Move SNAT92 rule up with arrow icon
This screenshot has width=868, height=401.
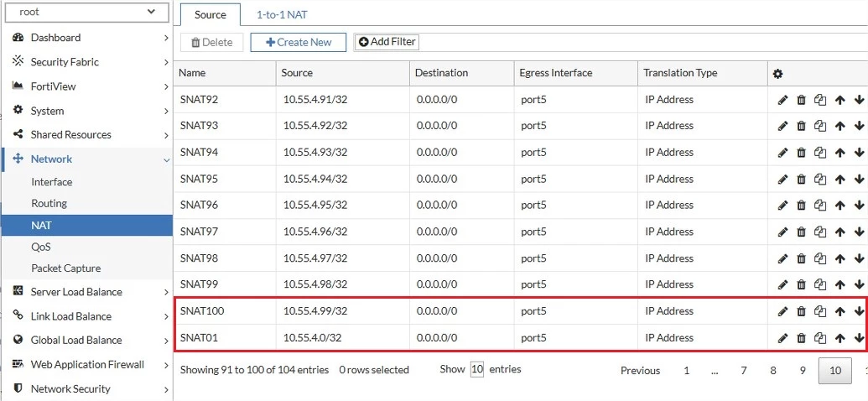point(839,100)
